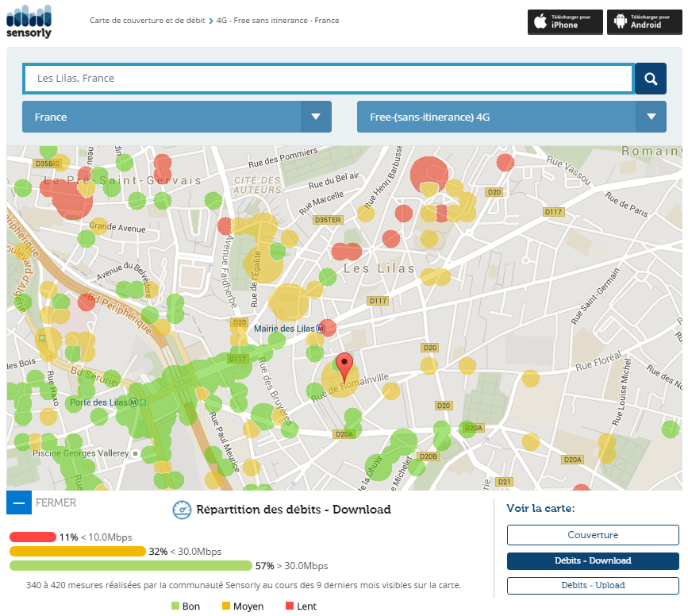Click the green 57% speed bar
688x616 pixels.
tap(130, 566)
